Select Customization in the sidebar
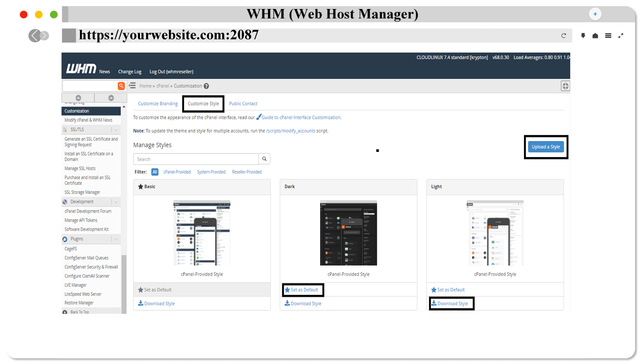Image resolution: width=644 pixels, height=364 pixels. click(91, 111)
